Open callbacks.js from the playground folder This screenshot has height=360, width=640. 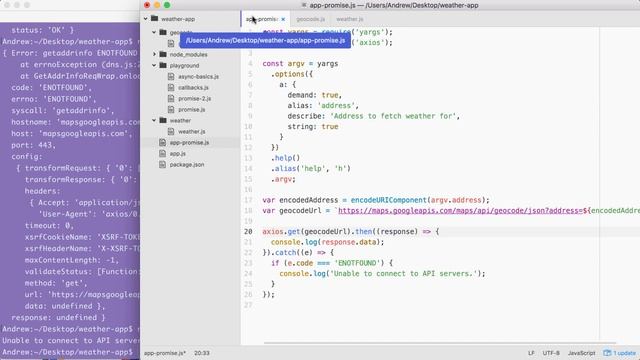[193, 87]
